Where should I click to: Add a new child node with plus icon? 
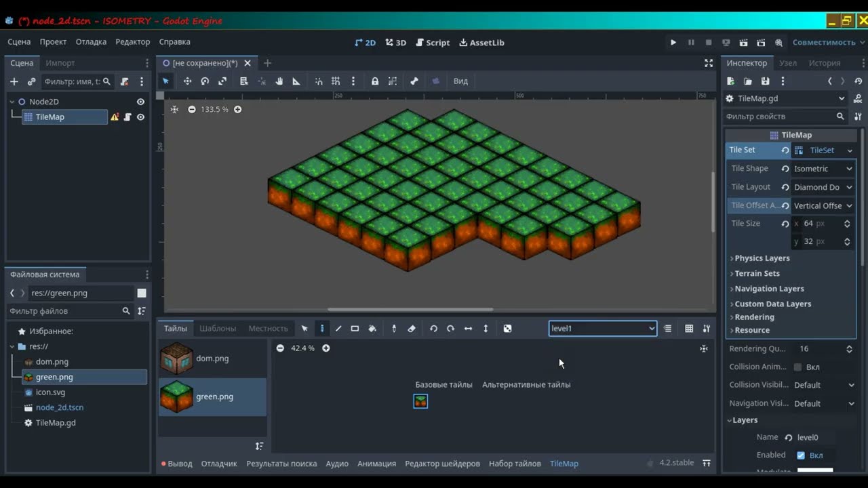(14, 81)
